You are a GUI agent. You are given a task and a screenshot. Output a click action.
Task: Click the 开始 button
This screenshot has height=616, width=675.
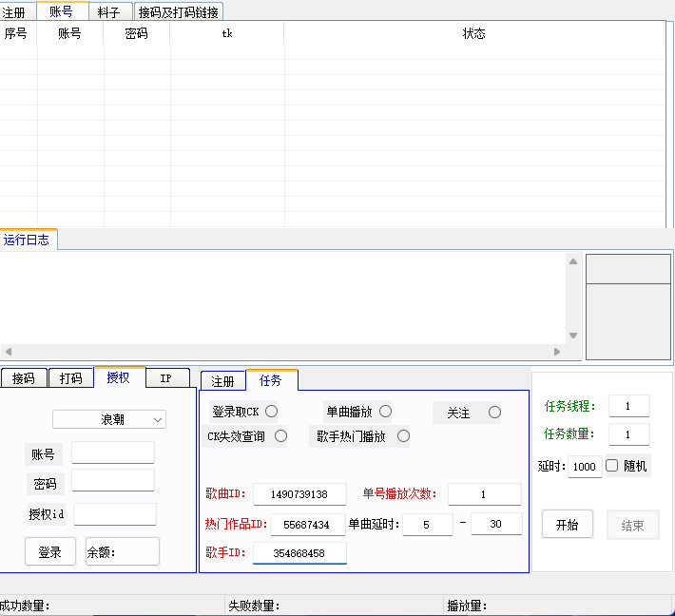(x=567, y=525)
